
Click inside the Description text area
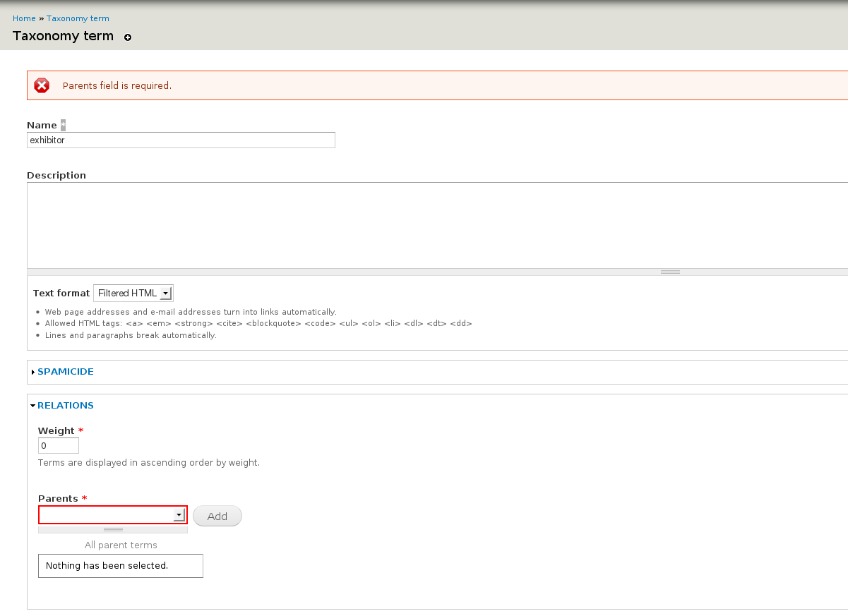tap(437, 225)
